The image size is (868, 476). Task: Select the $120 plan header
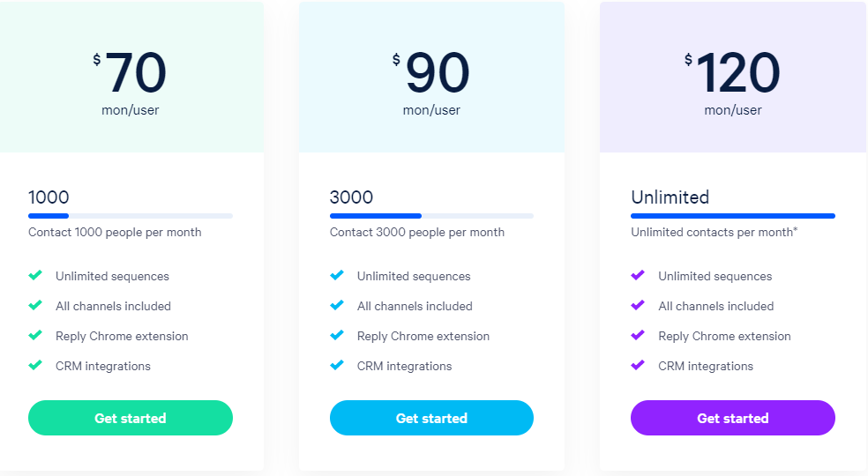click(x=732, y=77)
